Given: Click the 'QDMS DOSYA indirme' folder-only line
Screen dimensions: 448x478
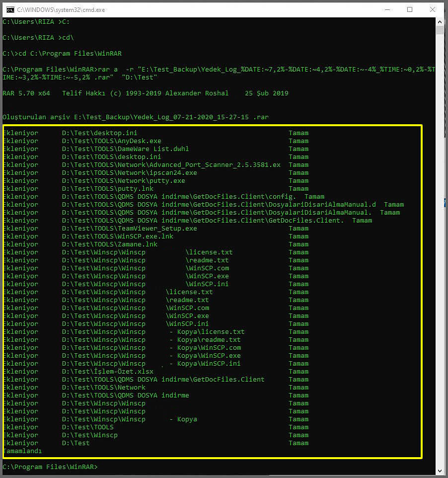Looking at the screenshot, I should tap(156, 396).
